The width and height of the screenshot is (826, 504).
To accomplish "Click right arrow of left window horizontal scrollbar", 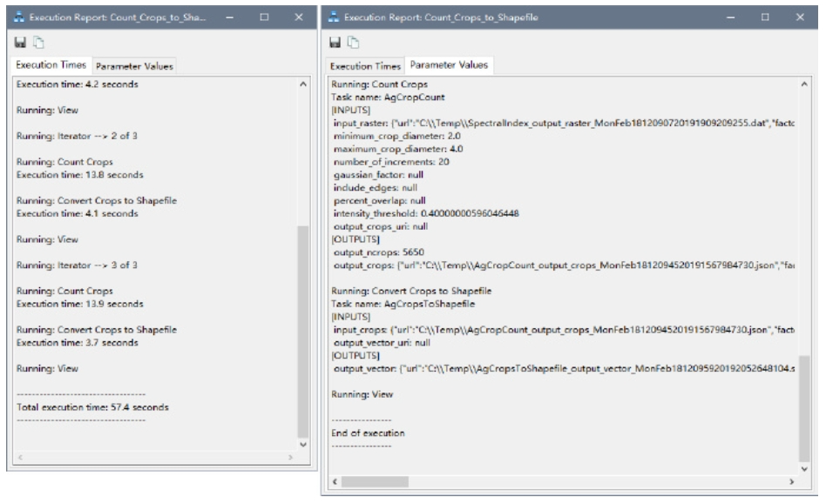I will (x=290, y=458).
